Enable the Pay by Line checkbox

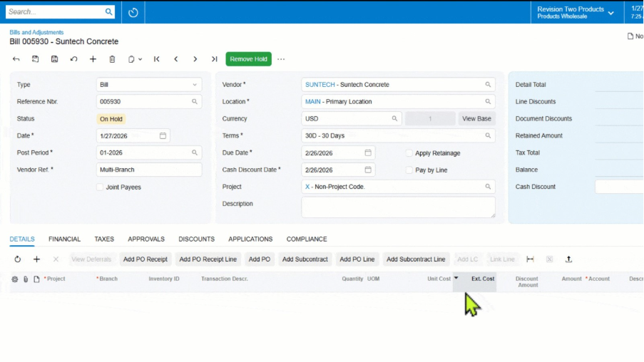point(409,170)
